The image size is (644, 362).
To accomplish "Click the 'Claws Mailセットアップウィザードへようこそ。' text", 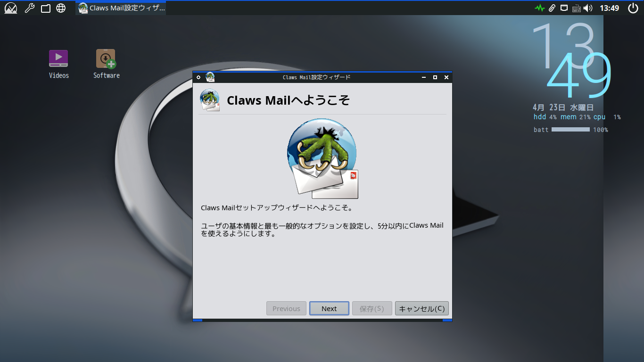I will (x=277, y=207).
